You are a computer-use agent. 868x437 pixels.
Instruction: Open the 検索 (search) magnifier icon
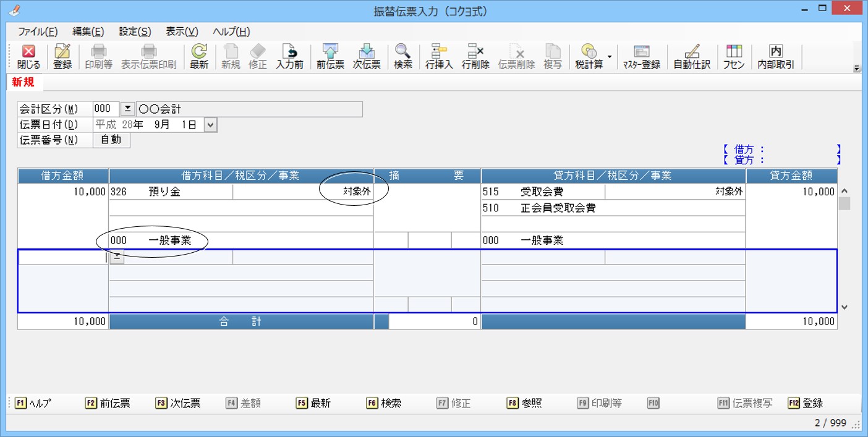[403, 56]
